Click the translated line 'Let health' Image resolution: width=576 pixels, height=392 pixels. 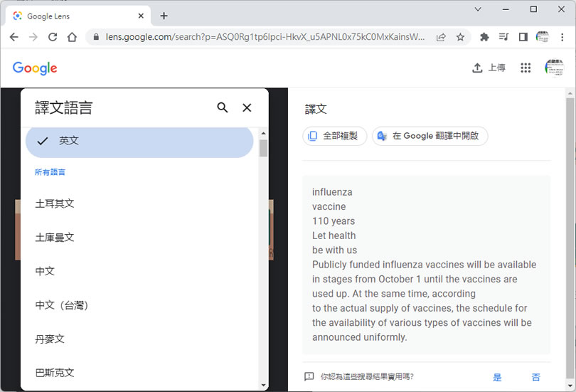(334, 235)
